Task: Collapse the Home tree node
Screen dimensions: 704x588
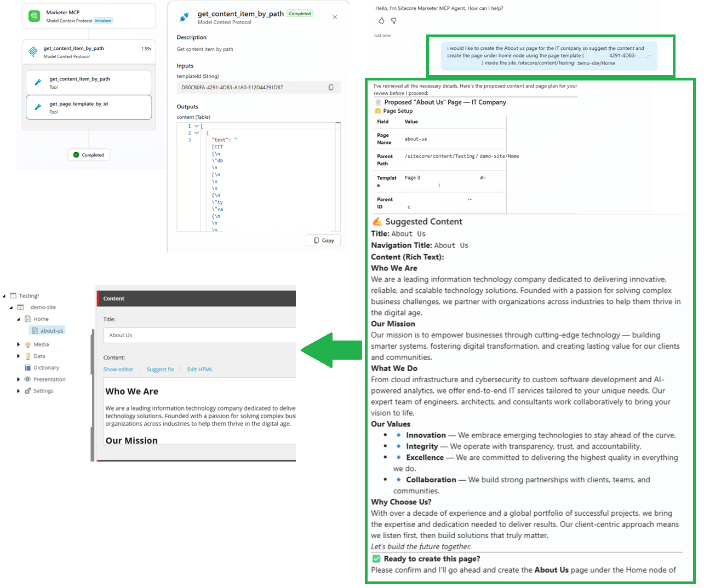Action: (18, 319)
